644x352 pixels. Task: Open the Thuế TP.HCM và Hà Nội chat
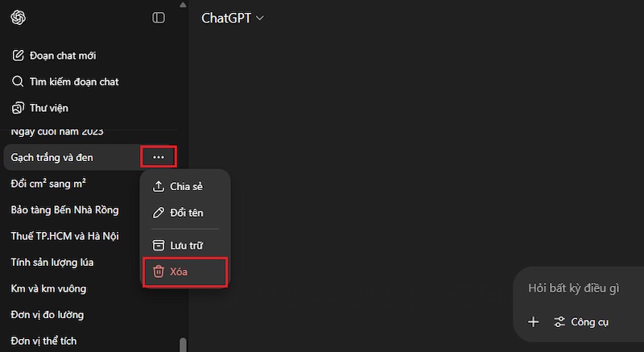click(x=64, y=236)
